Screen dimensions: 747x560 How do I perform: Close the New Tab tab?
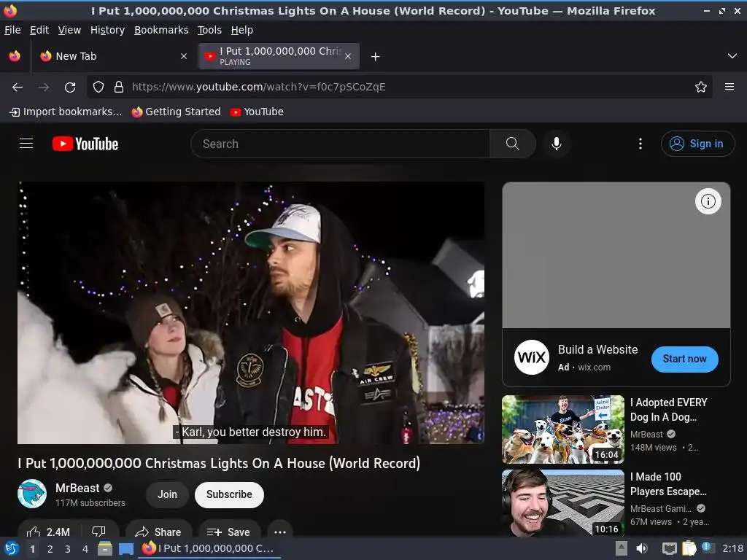(x=184, y=56)
